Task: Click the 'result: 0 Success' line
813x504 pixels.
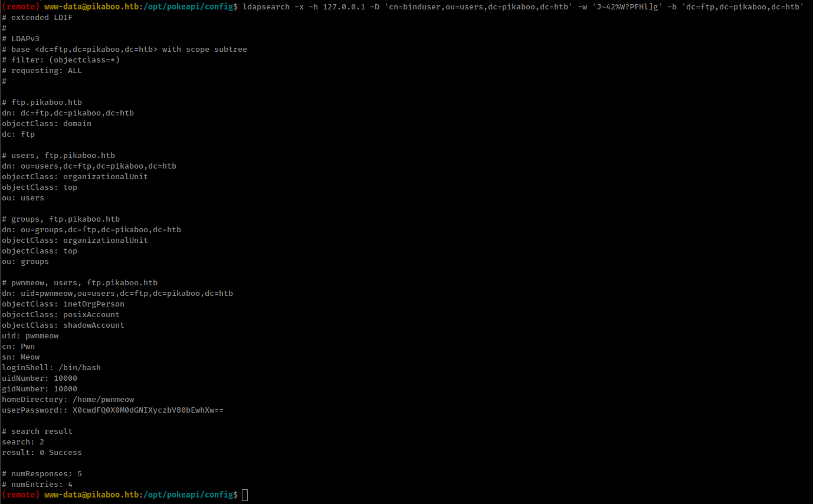Action: 42,452
